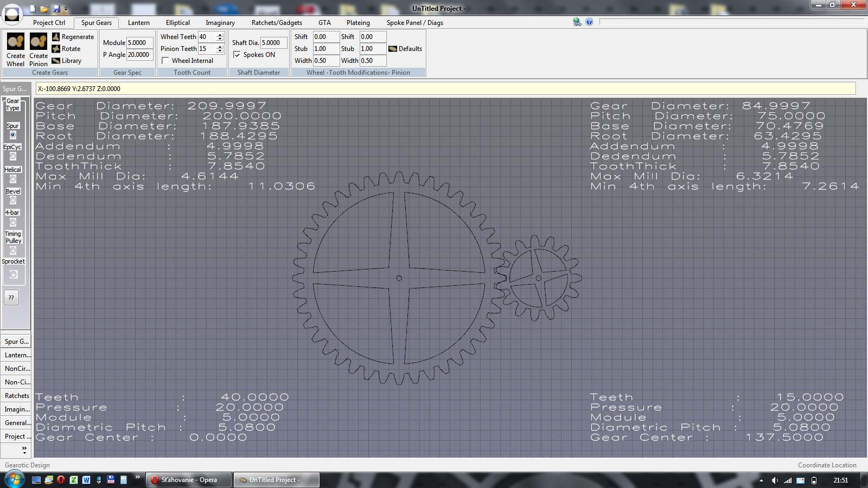Viewport: 868px width, 488px height.
Task: Expand the sidebar panel overflow chevron
Action: 24,450
